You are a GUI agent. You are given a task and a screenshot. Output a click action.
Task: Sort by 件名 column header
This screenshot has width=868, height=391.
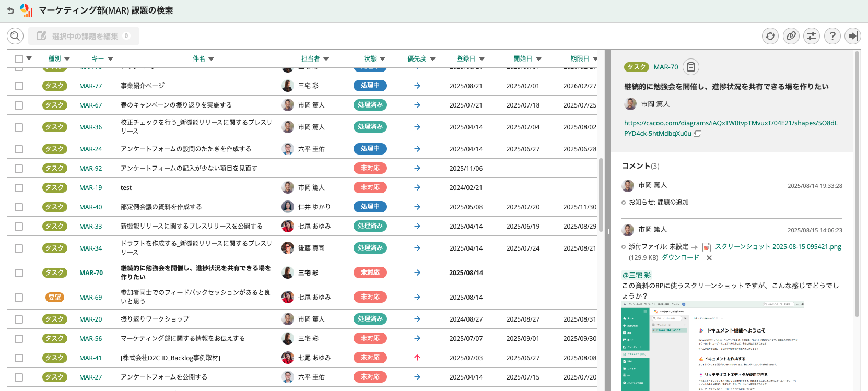[203, 58]
